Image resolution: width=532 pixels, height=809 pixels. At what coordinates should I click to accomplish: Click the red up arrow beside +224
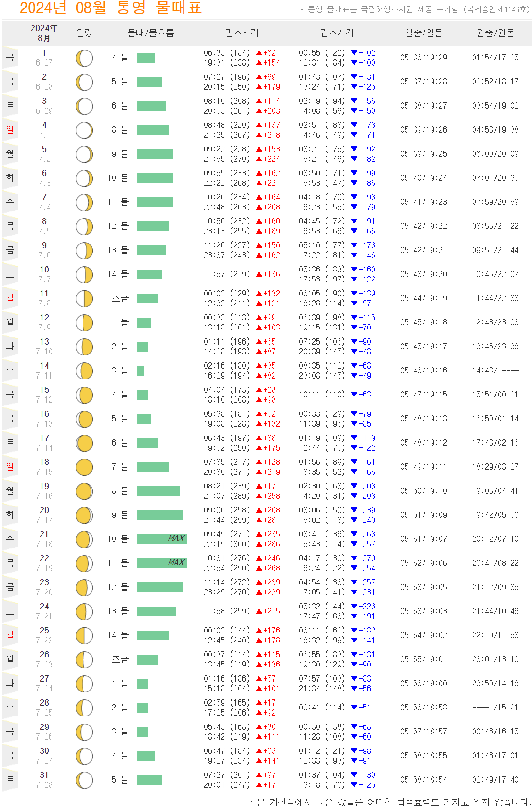pos(259,160)
